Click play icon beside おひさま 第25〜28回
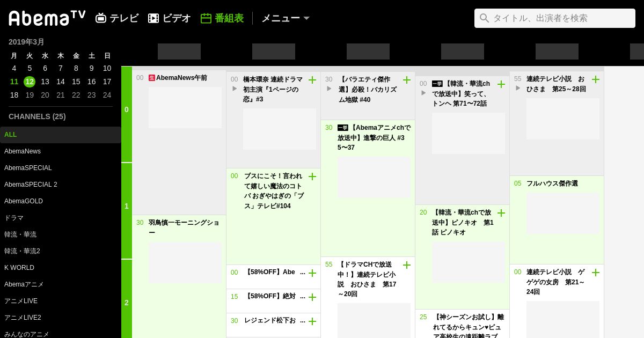Image resolution: width=644 pixels, height=338 pixels. (518, 88)
